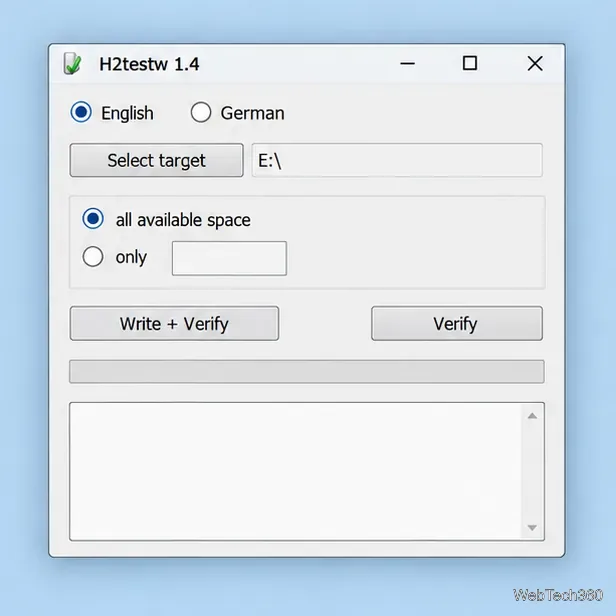
Task: Click the log scroll up arrow
Action: pos(532,416)
